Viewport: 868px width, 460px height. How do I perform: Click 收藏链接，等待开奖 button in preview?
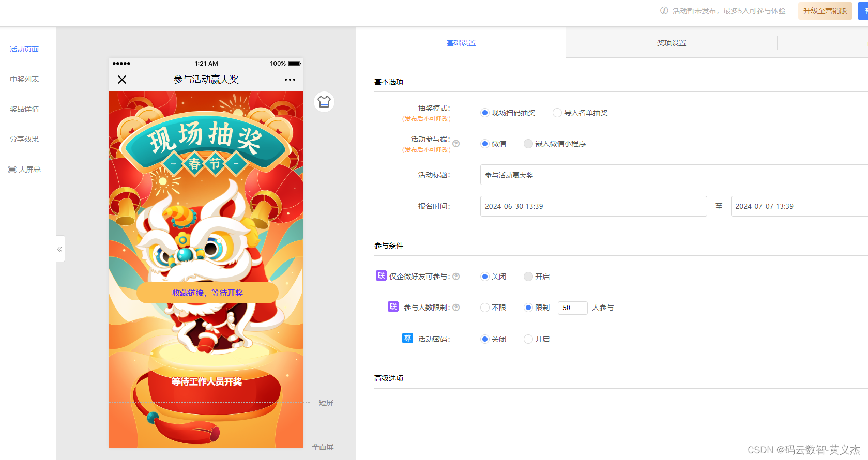pyautogui.click(x=207, y=293)
